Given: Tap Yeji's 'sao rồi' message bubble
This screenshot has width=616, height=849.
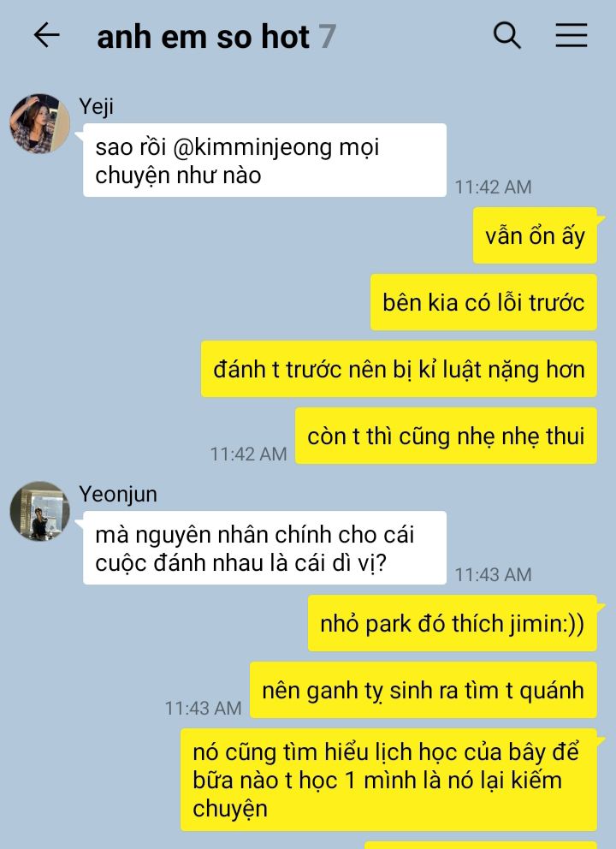Looking at the screenshot, I should click(x=264, y=160).
